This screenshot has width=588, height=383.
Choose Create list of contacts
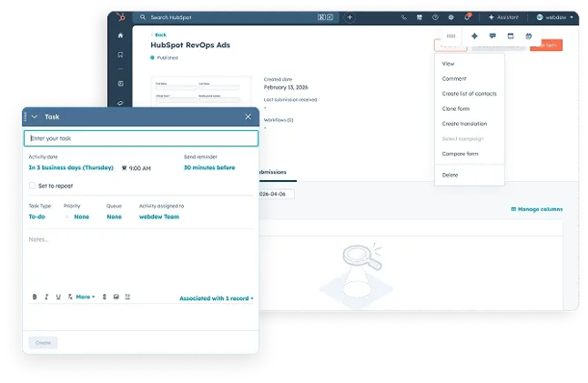point(469,94)
